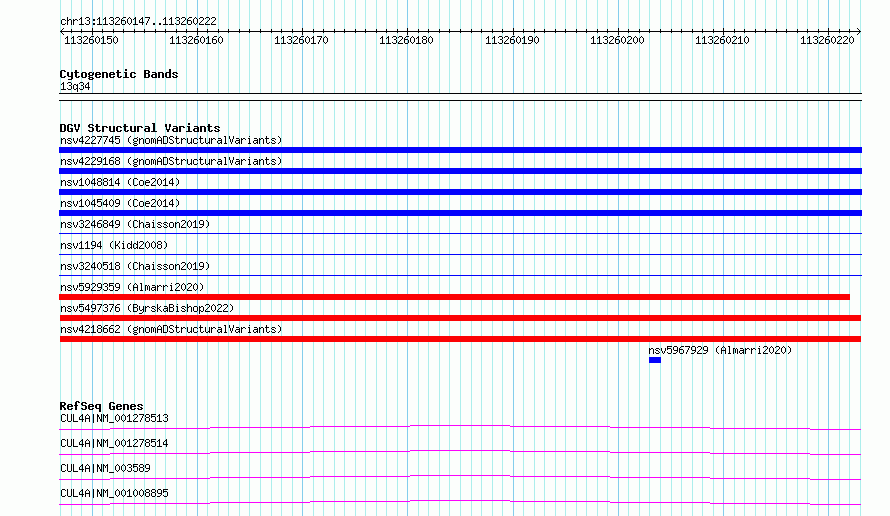
Task: Click the RefSeq Genes track heading
Action: tap(101, 406)
